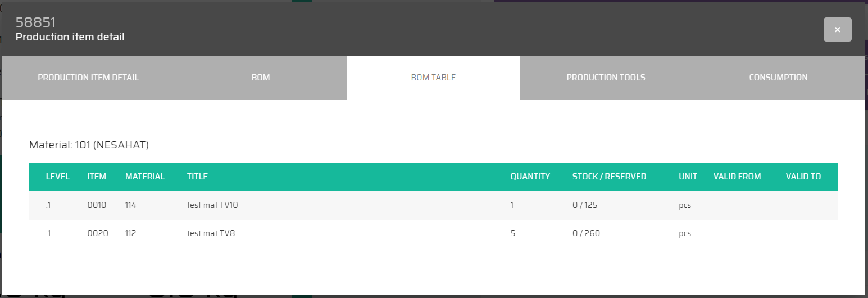Select the row titled test mat TV10

tap(212, 205)
